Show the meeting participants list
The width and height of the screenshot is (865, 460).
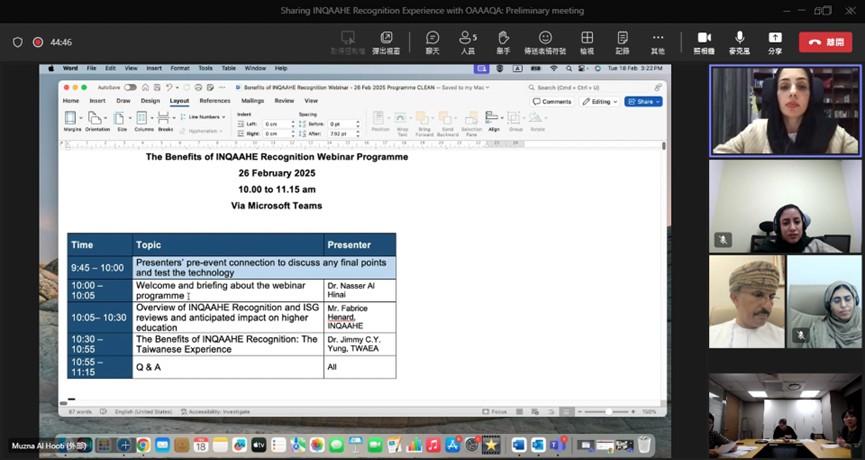pyautogui.click(x=467, y=42)
